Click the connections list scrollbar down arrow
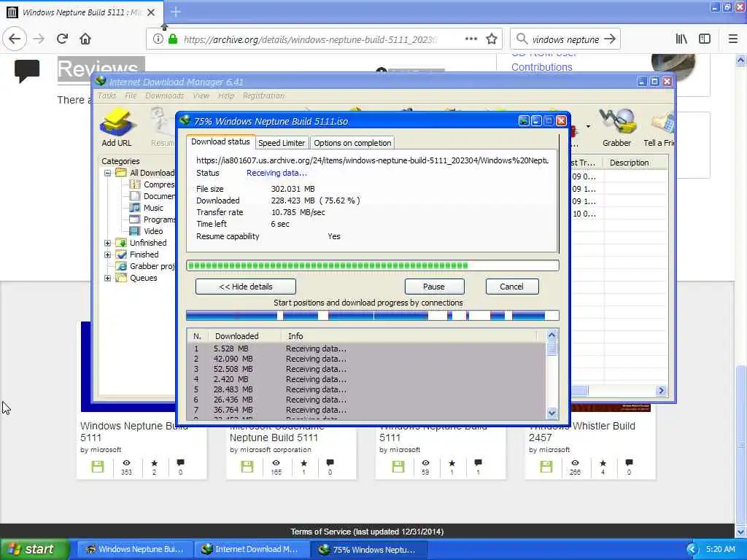Screen dimensions: 747x560 click(551, 413)
